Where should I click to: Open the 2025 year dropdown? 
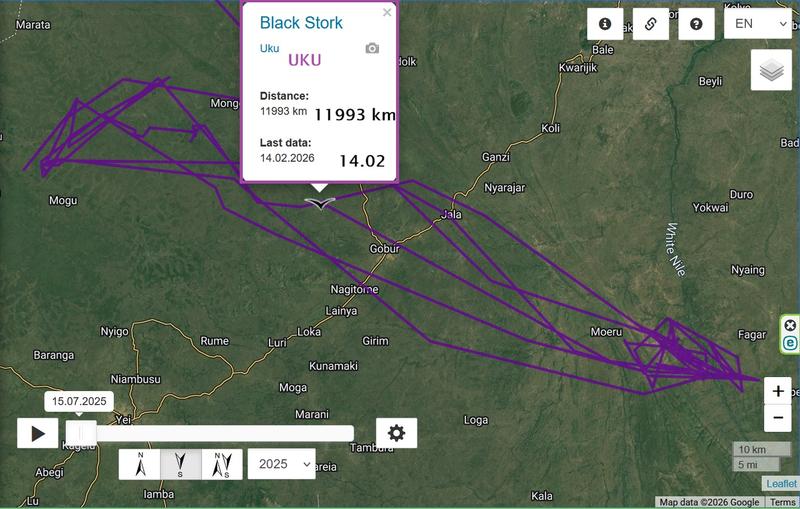tap(282, 464)
